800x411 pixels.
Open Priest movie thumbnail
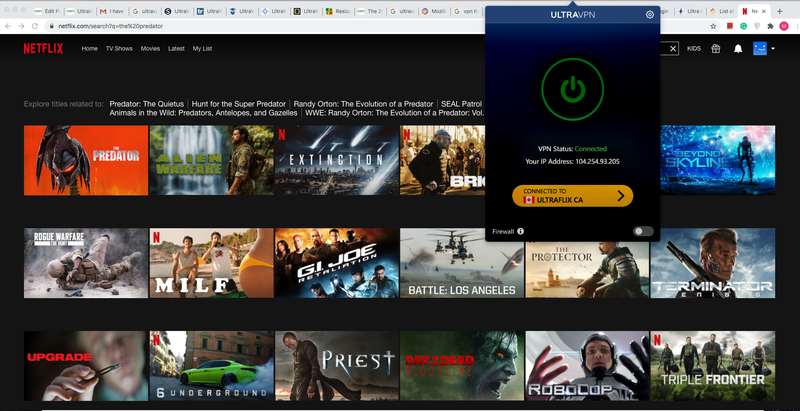coord(337,366)
